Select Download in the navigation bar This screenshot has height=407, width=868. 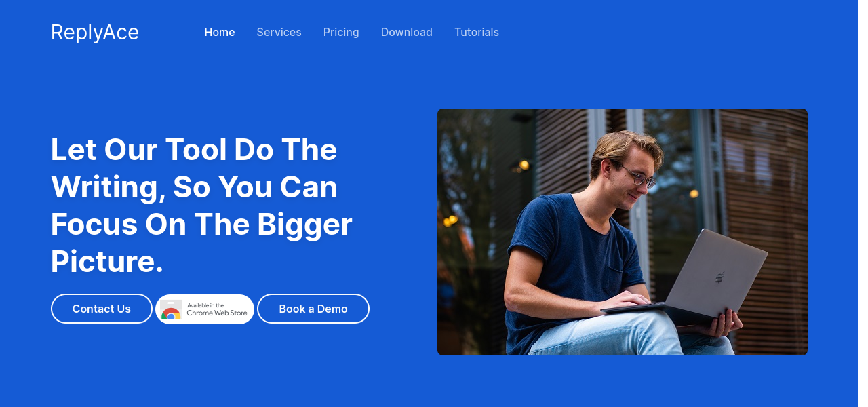tap(407, 32)
